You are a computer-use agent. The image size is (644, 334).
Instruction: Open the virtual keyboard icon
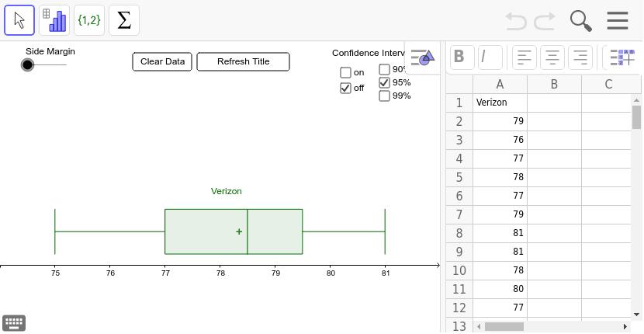14,323
